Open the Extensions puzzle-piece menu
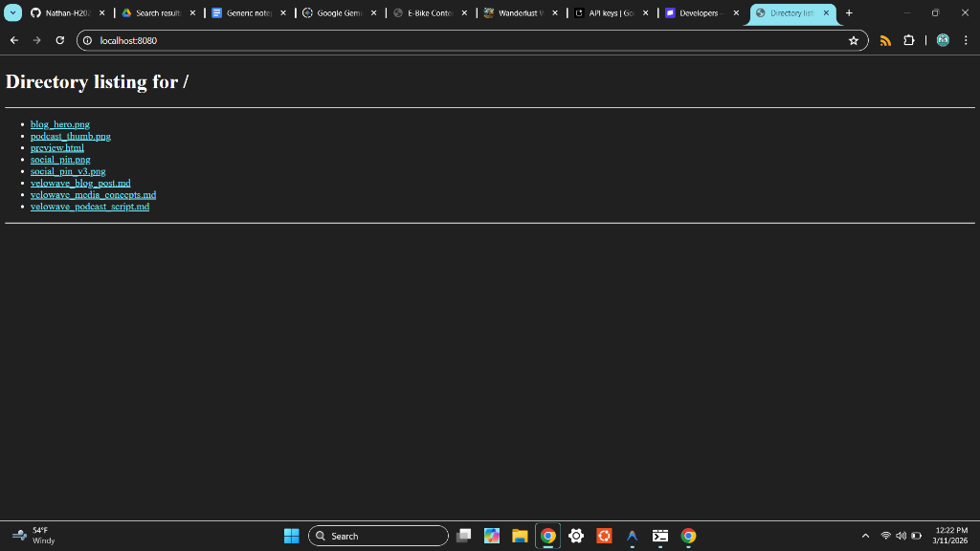The height and width of the screenshot is (551, 980). 908,40
